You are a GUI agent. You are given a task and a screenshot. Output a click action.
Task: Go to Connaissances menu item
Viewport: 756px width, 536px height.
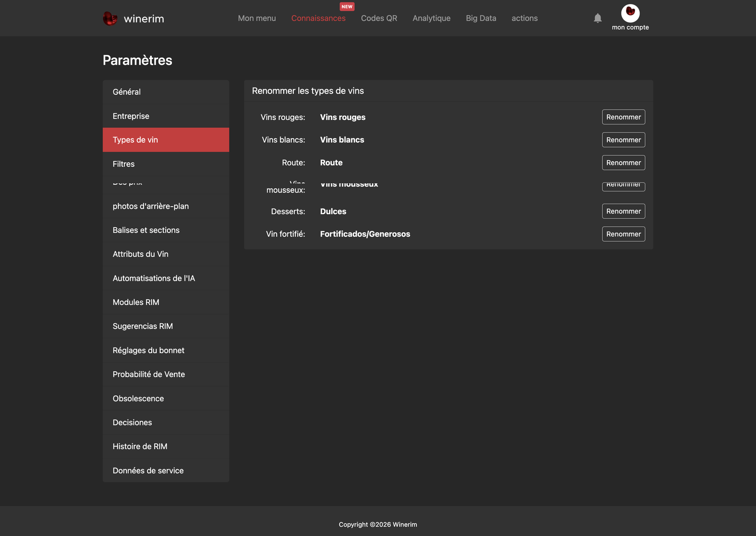tap(319, 18)
